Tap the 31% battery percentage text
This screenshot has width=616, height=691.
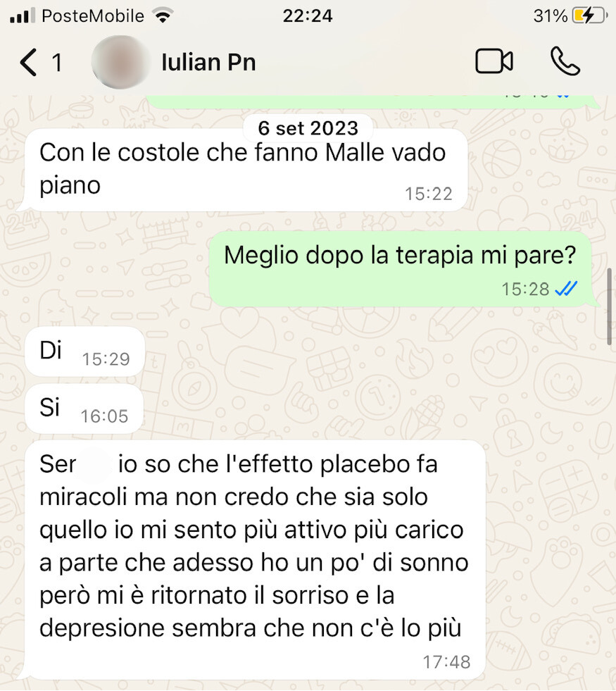[550, 16]
